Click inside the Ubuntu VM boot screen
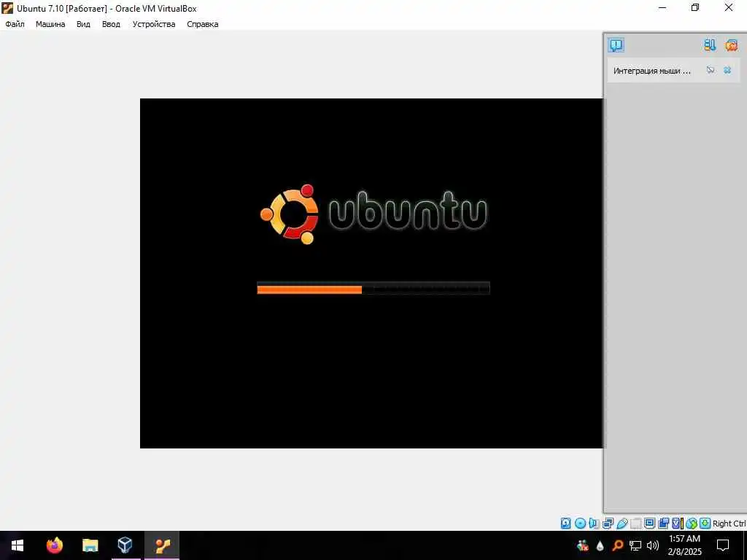Image resolution: width=747 pixels, height=560 pixels. (x=371, y=273)
